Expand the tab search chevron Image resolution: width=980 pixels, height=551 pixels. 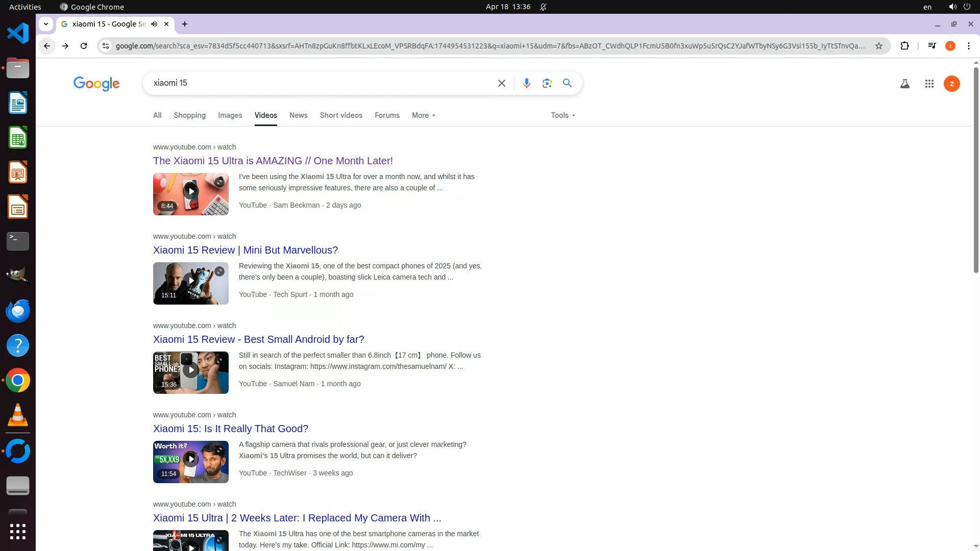point(46,24)
